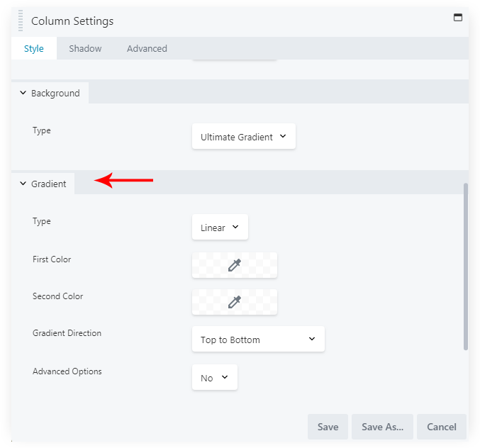Maximize the Column Settings panel
Viewport: 480px width, 448px height.
click(x=457, y=18)
